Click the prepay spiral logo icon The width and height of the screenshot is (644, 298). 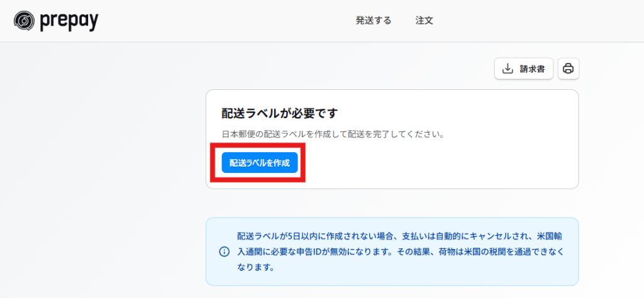point(25,21)
